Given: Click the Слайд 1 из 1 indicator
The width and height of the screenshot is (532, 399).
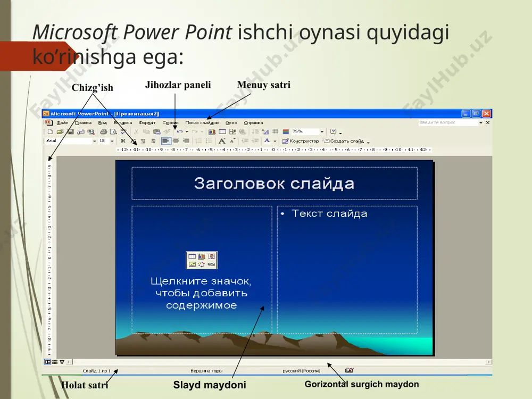Looking at the screenshot, I should point(96,371).
